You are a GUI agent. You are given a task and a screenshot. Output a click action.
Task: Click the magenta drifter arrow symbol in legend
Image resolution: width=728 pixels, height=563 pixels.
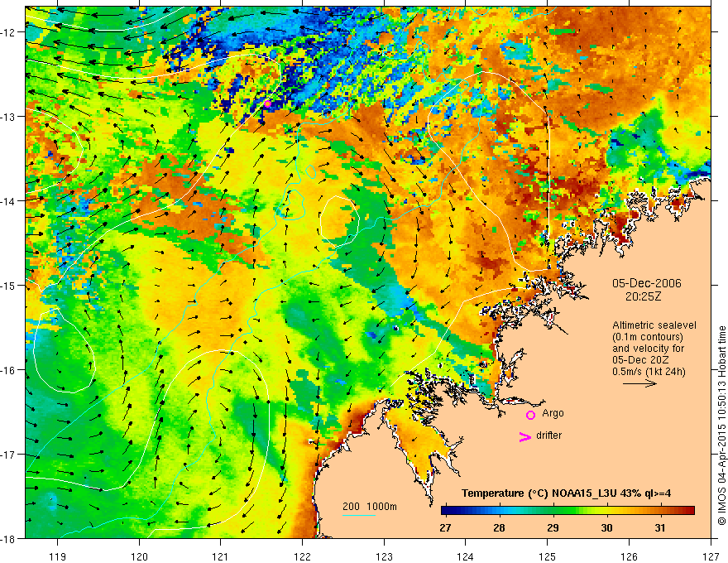pyautogui.click(x=525, y=437)
